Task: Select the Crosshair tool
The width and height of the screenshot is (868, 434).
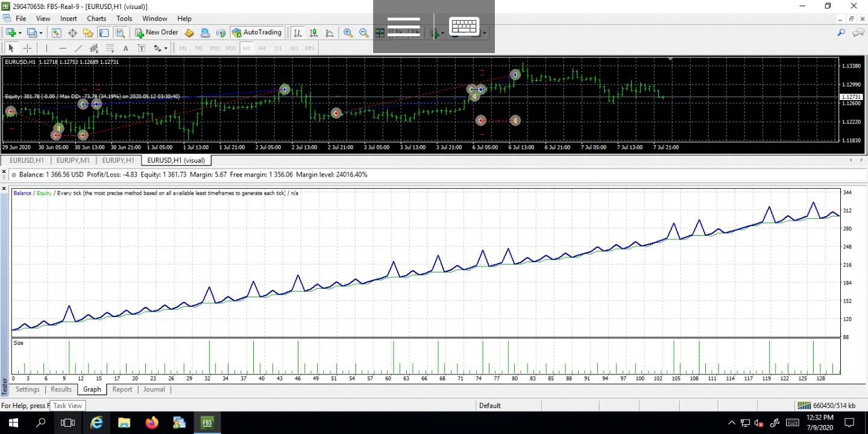Action: [27, 48]
